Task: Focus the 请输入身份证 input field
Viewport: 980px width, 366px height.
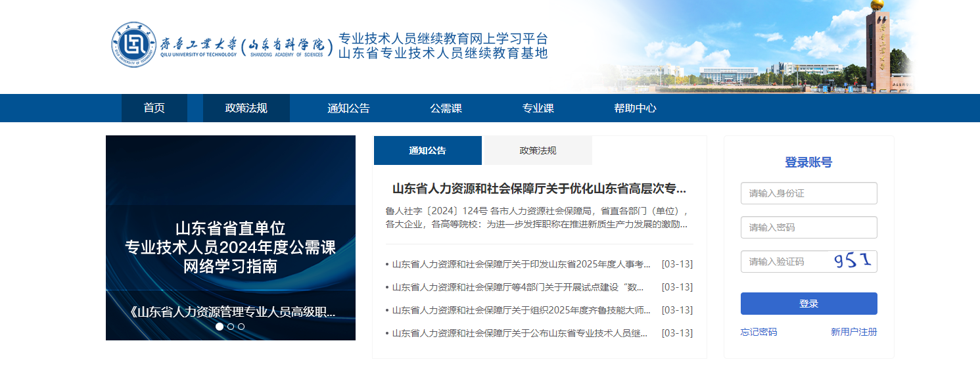Action: [808, 193]
